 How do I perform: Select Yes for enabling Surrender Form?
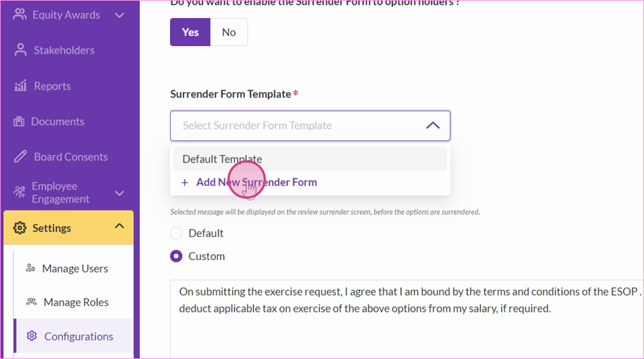[x=190, y=32]
